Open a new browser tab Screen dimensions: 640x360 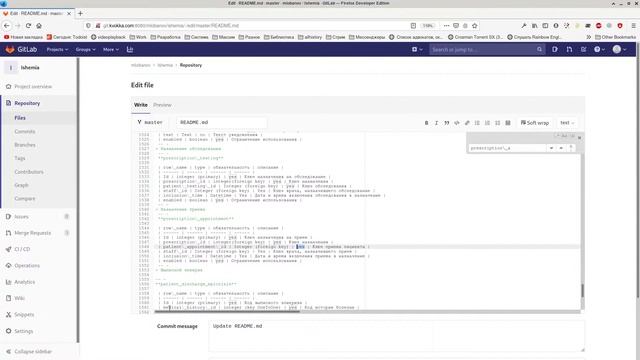80,13
